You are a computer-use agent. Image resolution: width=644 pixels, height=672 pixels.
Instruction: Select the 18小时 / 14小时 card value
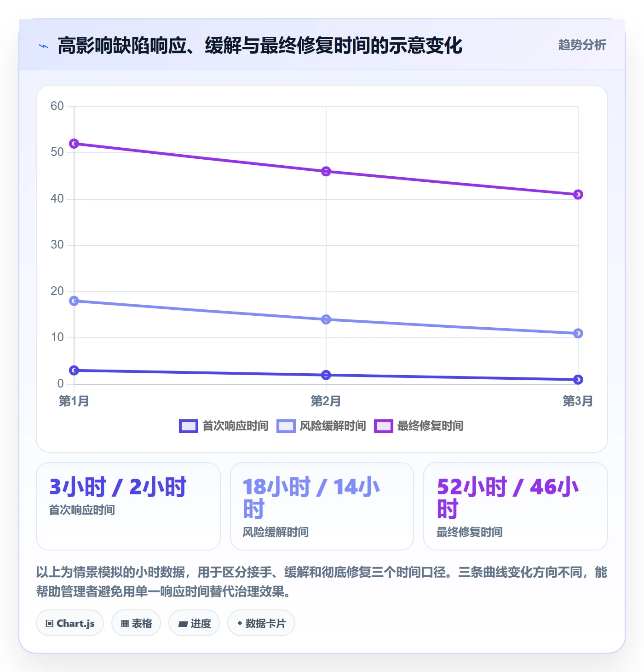[311, 498]
